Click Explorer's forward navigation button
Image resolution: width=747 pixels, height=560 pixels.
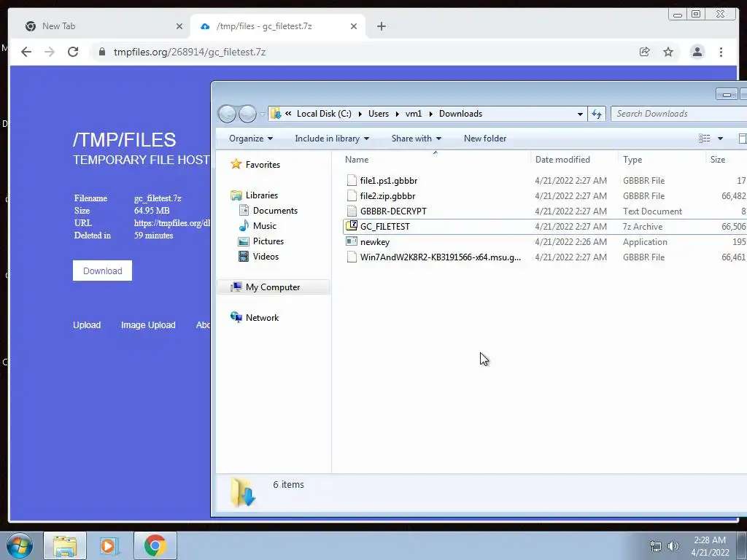click(x=247, y=114)
